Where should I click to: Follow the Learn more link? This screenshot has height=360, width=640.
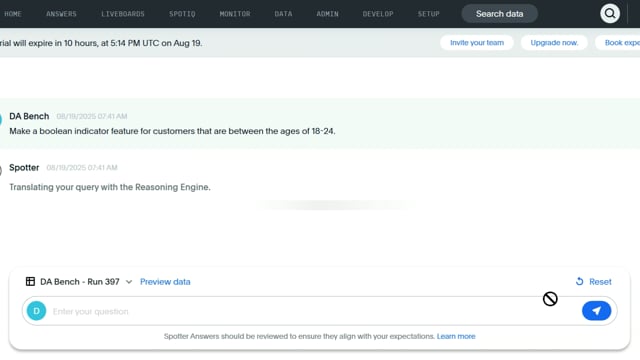[456, 336]
